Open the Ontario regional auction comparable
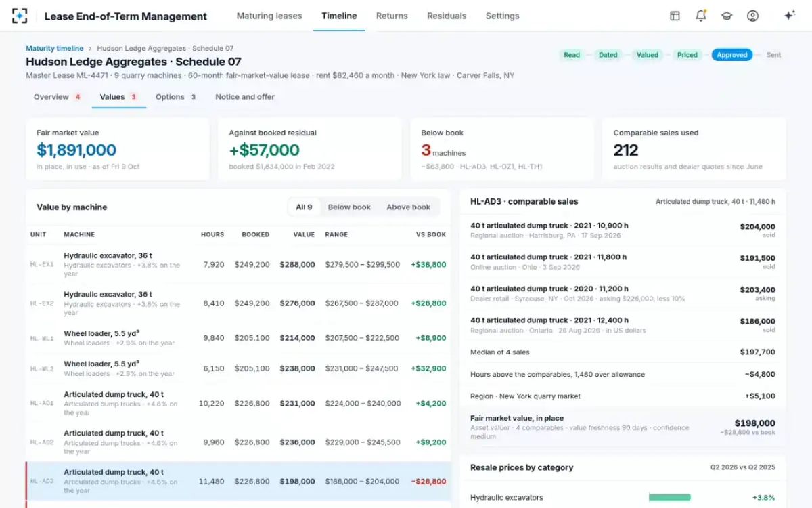Image resolution: width=812 pixels, height=508 pixels. pos(623,325)
